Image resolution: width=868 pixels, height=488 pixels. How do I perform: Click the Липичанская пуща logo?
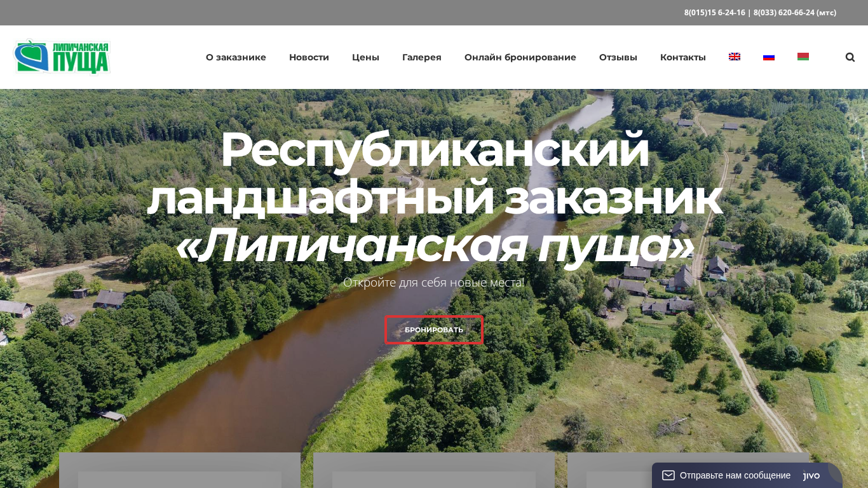62,57
